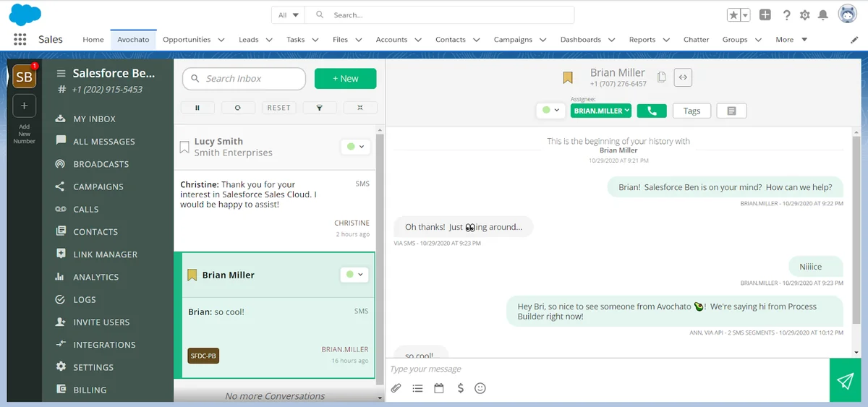This screenshot has height=407, width=868.
Task: Open the More navigation dropdown
Action: click(x=791, y=40)
